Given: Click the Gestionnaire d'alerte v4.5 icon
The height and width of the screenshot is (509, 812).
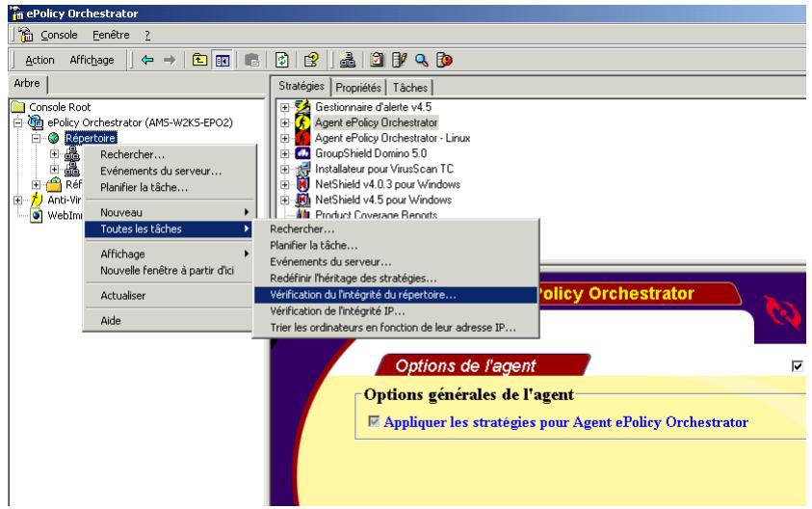Looking at the screenshot, I should pyautogui.click(x=302, y=107).
